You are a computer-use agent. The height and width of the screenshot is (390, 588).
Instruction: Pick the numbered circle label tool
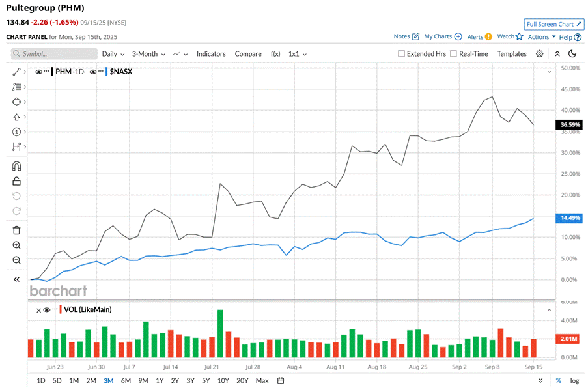16,132
